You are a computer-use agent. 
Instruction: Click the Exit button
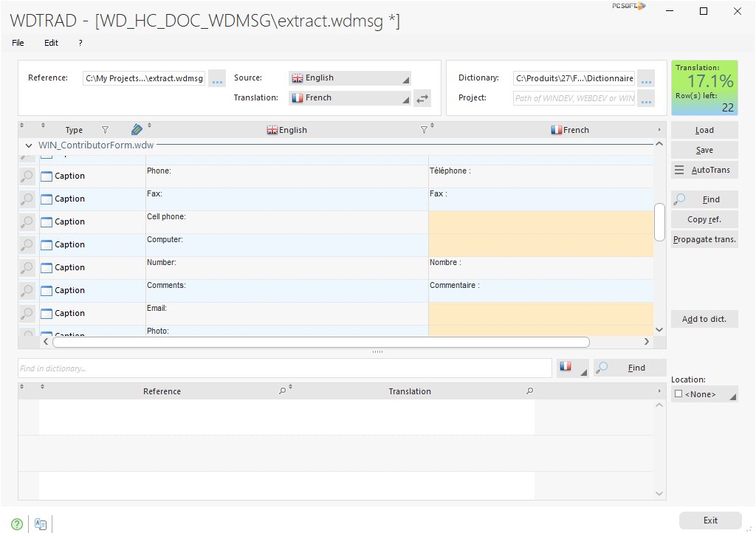pos(710,520)
